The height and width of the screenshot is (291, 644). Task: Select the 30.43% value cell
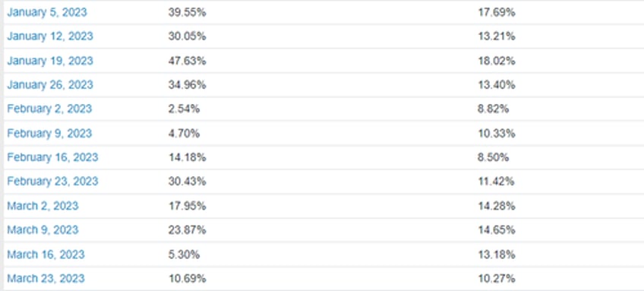[187, 182]
